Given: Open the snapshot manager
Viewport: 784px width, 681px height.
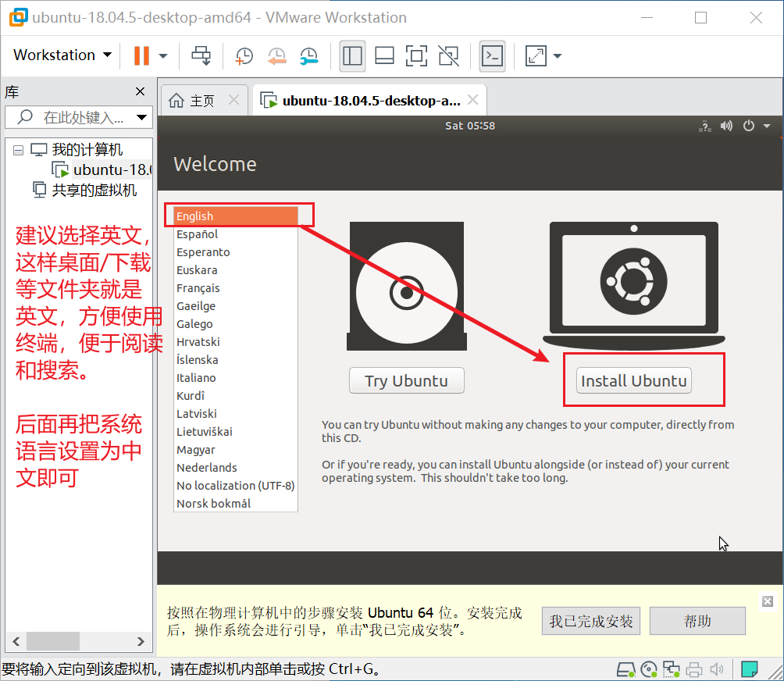Looking at the screenshot, I should coord(309,56).
